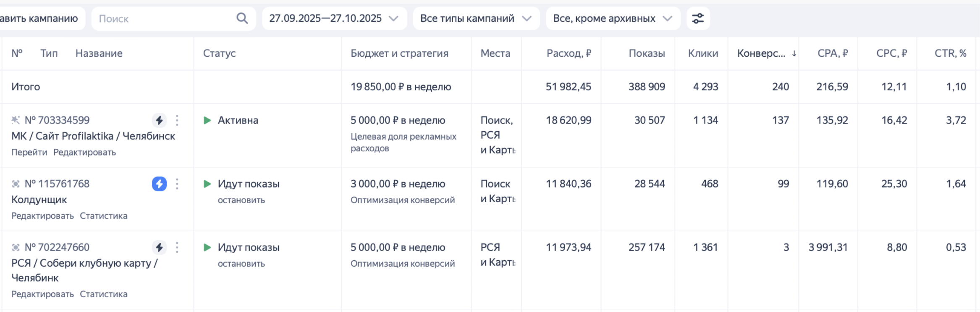This screenshot has height=312, width=980.
Task: Stop the Колдунщик campaign via остановить
Action: 241,200
